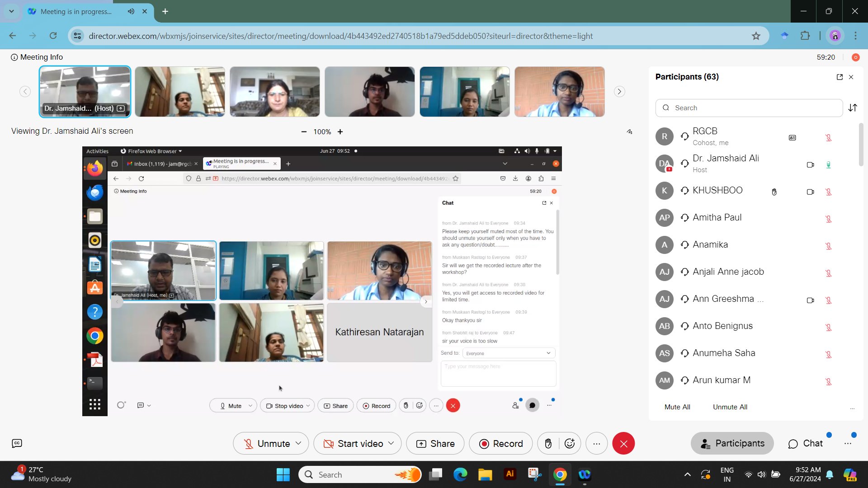868x488 pixels.
Task: Click KHUSHBOO's raised hand icon
Action: [x=774, y=192]
